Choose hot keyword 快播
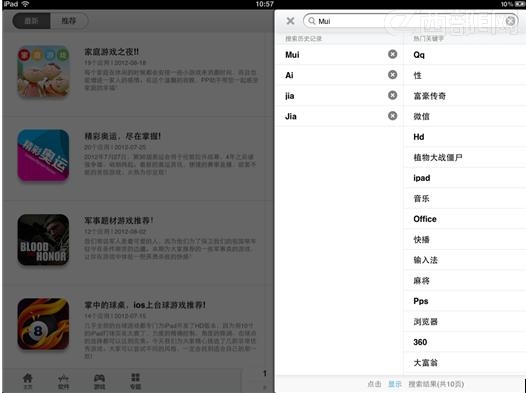Screen dimensions: 526x393 point(421,239)
